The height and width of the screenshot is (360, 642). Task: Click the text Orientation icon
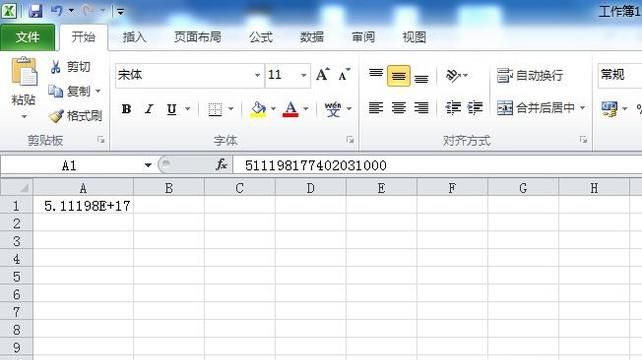(x=453, y=75)
